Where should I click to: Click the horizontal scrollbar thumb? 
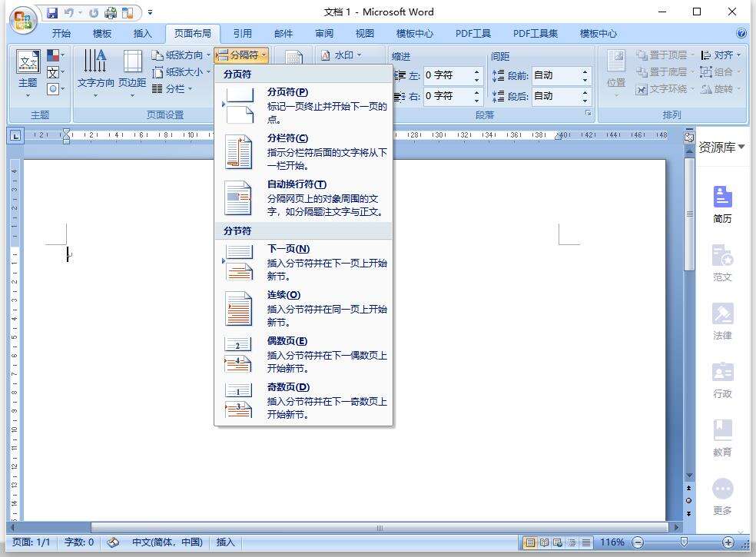[380, 528]
